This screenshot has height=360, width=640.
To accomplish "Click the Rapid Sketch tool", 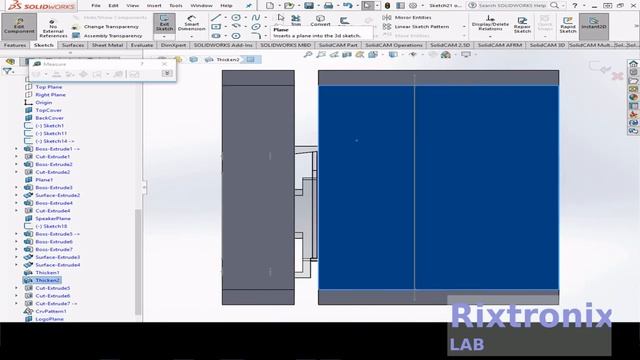I will [568, 24].
